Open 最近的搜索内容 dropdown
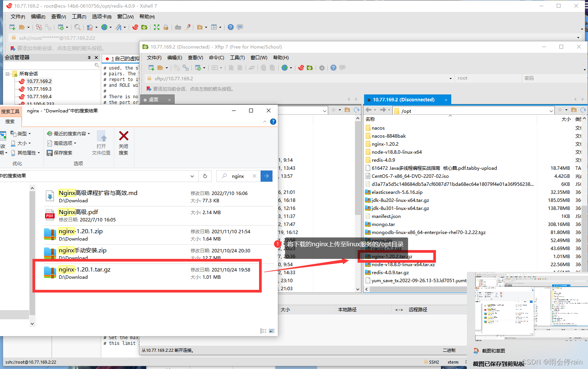 [x=68, y=134]
